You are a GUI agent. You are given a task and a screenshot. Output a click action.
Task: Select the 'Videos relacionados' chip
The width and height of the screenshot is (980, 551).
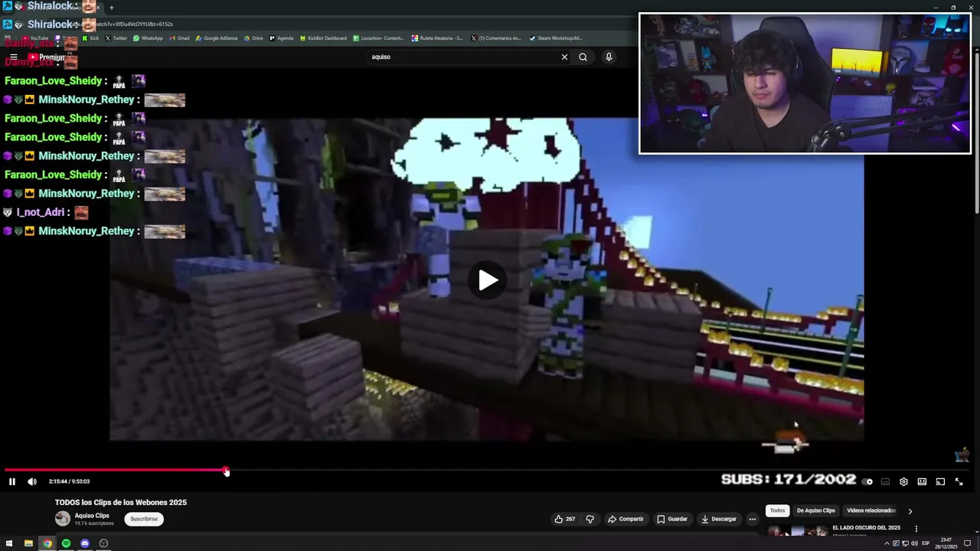point(871,510)
